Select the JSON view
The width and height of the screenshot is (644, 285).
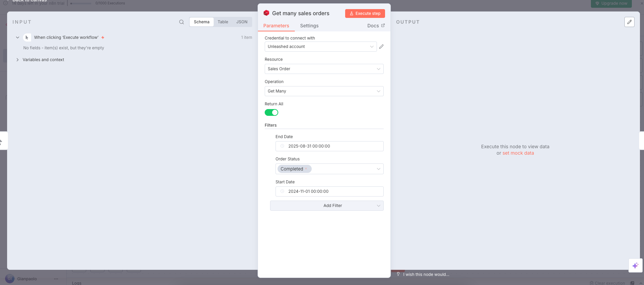242,22
